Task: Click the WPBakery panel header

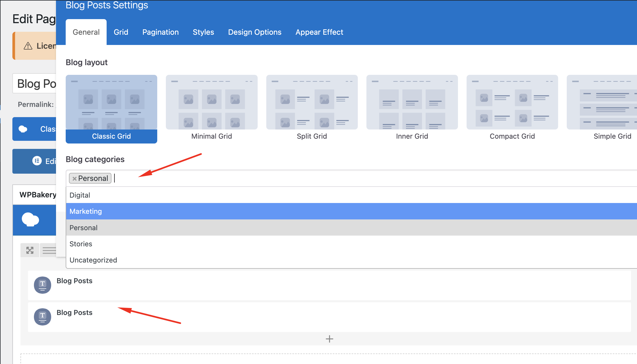Action: tap(34, 195)
